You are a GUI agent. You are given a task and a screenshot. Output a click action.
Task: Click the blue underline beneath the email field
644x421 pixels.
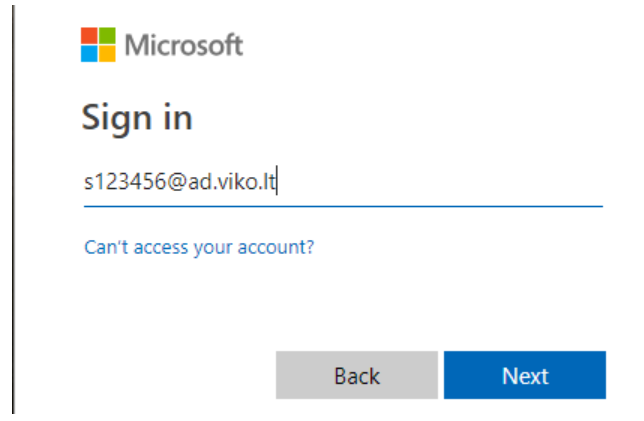tap(343, 206)
